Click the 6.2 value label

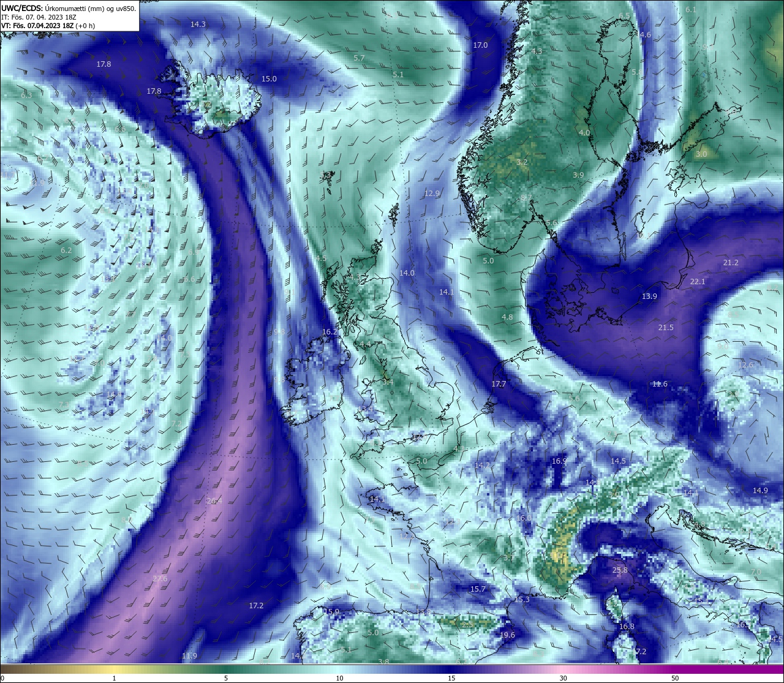coord(66,251)
